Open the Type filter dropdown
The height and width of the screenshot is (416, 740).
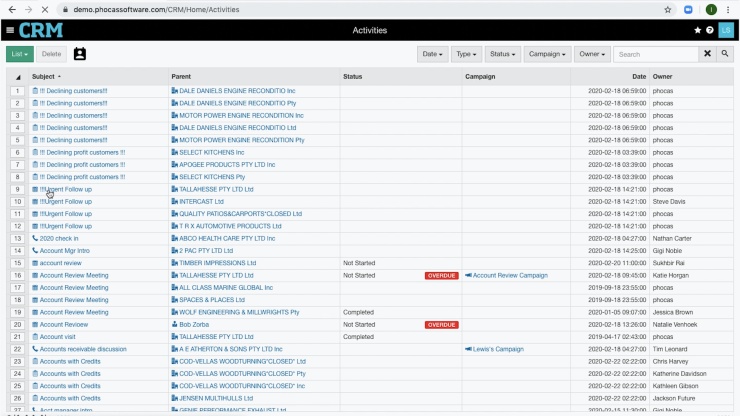466,54
